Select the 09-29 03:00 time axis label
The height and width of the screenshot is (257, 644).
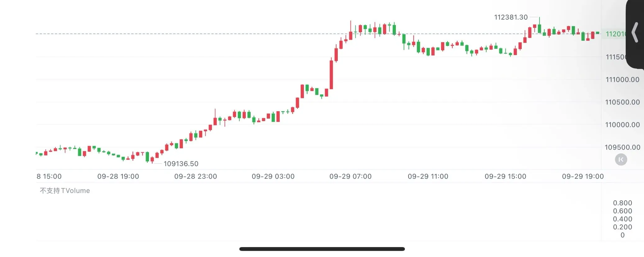pyautogui.click(x=273, y=176)
